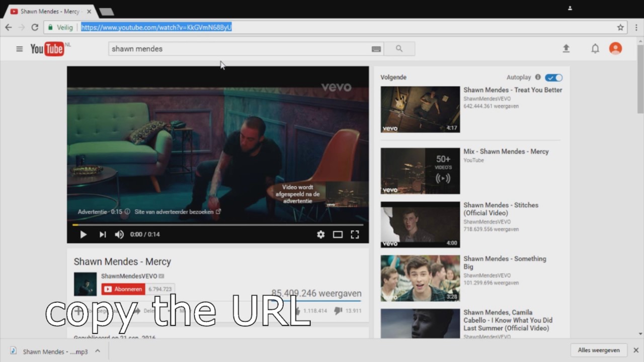
Task: Open the Treat You Better thumbnail
Action: tap(420, 110)
